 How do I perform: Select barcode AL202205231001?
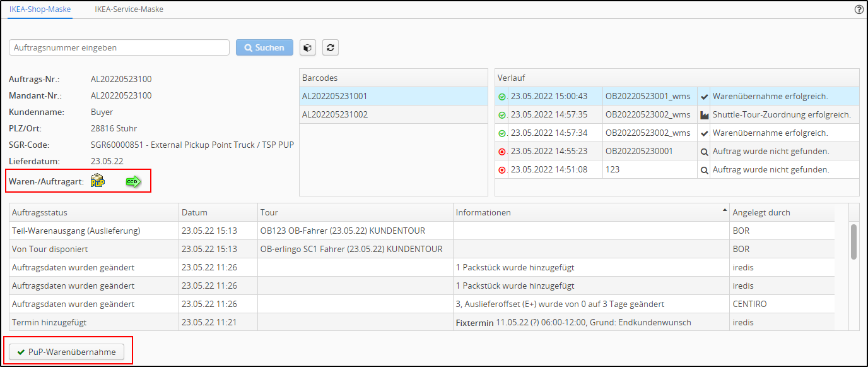pos(394,97)
